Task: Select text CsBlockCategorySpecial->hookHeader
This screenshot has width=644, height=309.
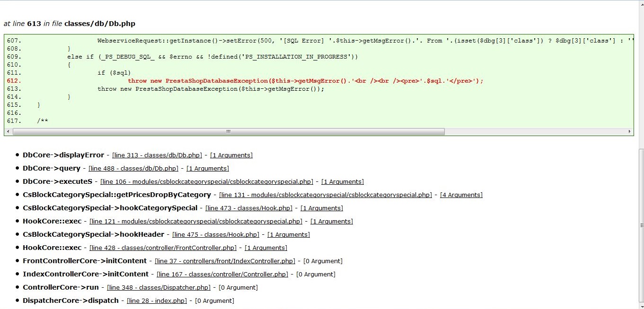Action: (93, 234)
